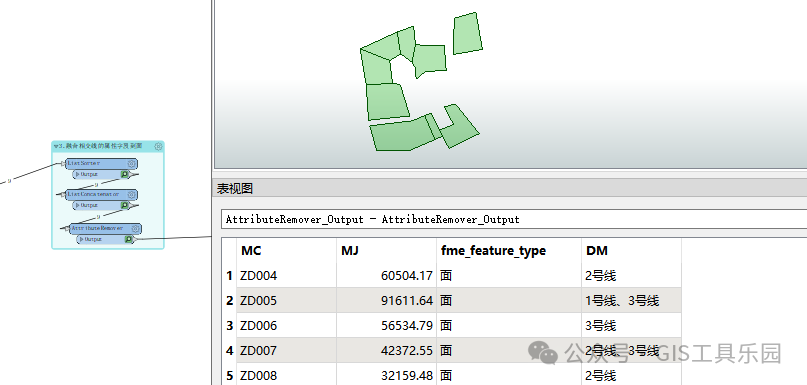
Task: Select table row number 2
Action: (229, 301)
